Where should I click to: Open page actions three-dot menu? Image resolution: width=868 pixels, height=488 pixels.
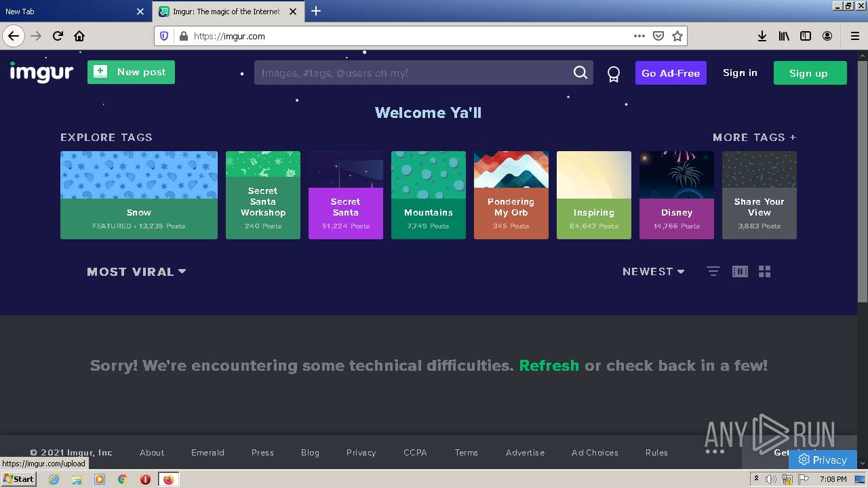pos(639,36)
